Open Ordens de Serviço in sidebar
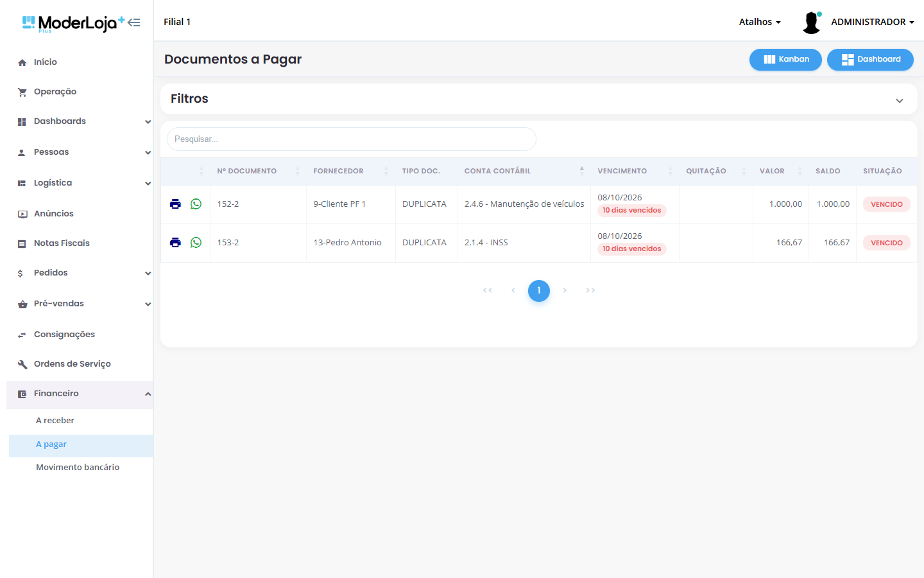 (73, 364)
